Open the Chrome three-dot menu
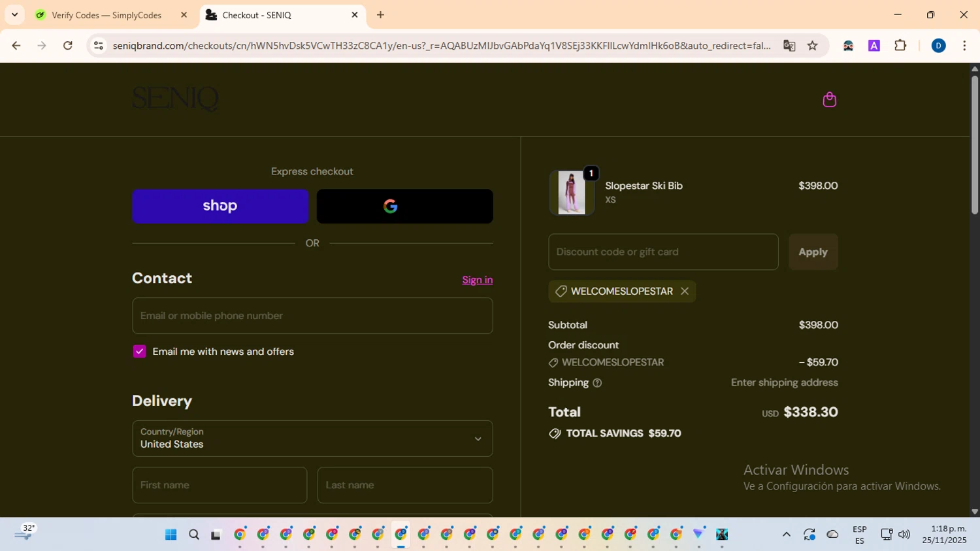 click(x=964, y=46)
